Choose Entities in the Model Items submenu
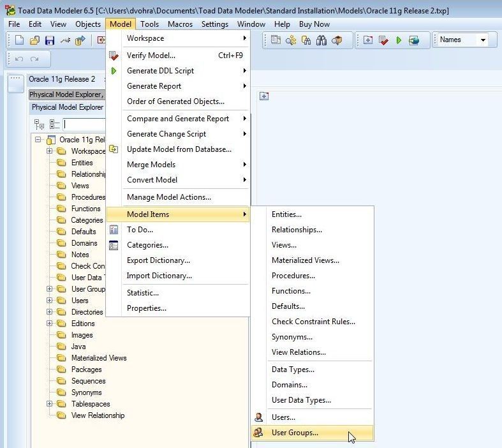This screenshot has width=502, height=448. 313,214
